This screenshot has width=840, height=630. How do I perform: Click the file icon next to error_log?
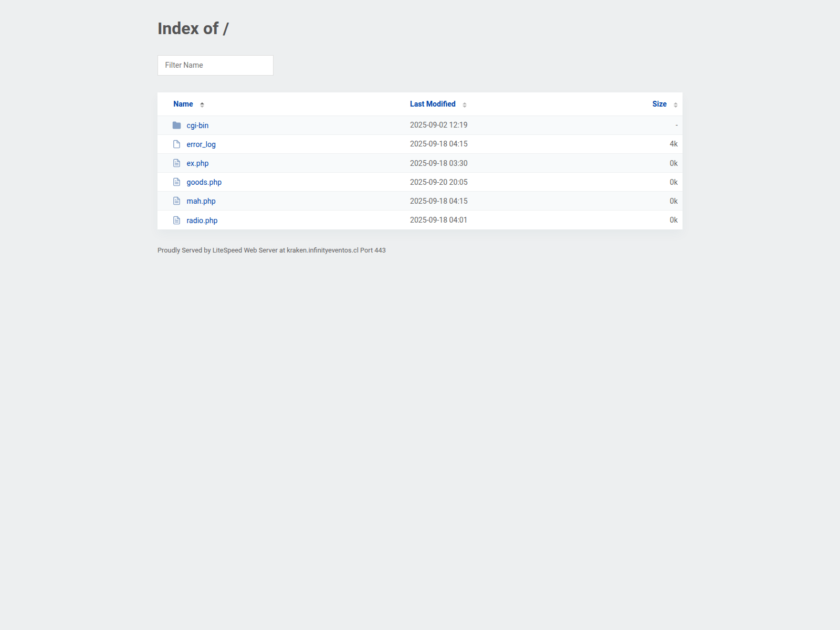point(177,144)
